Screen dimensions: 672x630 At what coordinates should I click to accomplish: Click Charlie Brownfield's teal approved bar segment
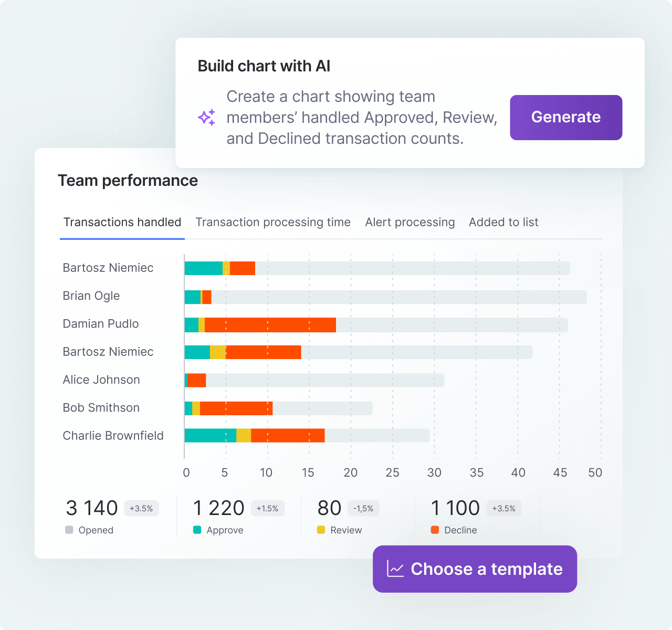pyautogui.click(x=210, y=436)
